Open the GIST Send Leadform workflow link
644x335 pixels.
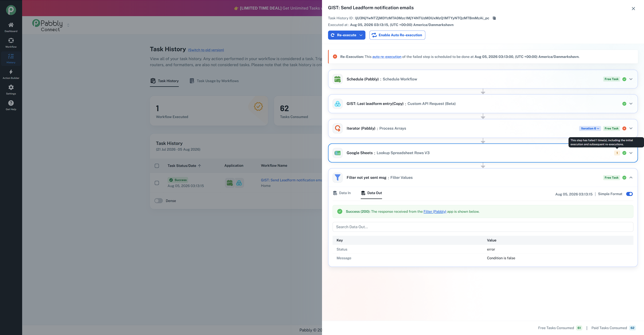291,180
